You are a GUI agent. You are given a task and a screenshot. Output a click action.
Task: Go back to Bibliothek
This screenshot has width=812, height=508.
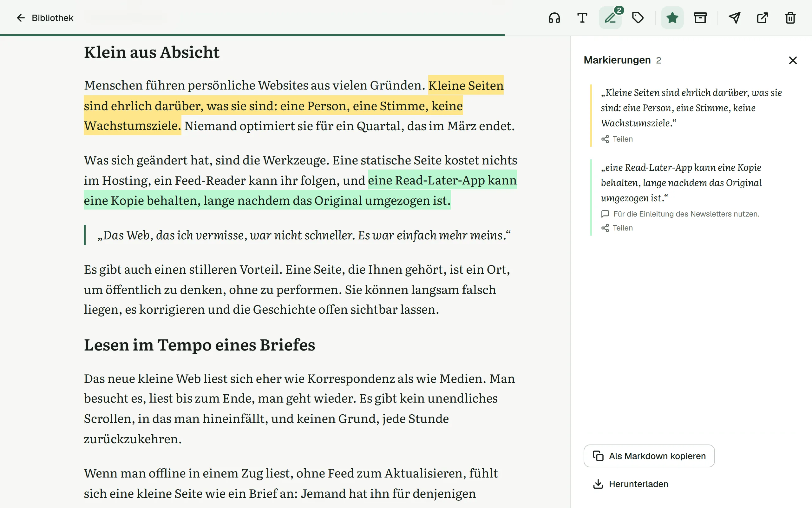tap(45, 18)
